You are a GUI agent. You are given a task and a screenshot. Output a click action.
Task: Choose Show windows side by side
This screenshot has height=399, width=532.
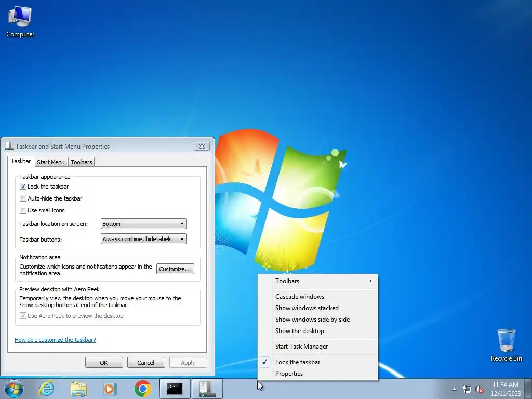318,320
